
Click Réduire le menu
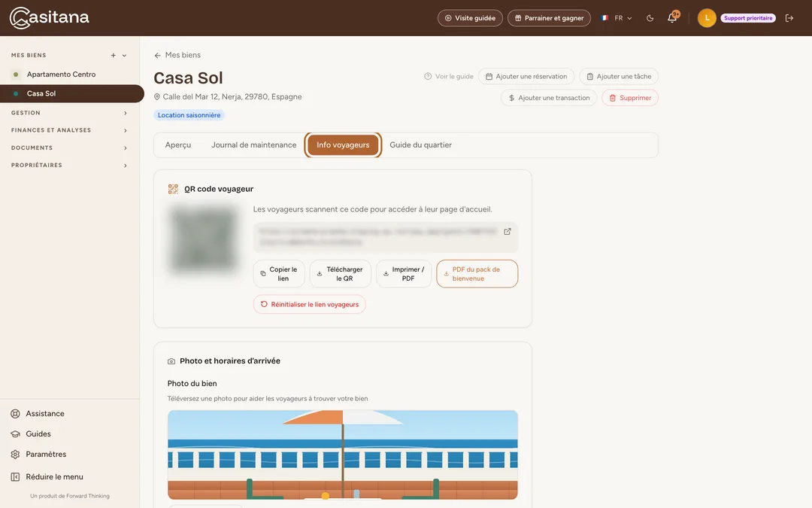point(47,477)
